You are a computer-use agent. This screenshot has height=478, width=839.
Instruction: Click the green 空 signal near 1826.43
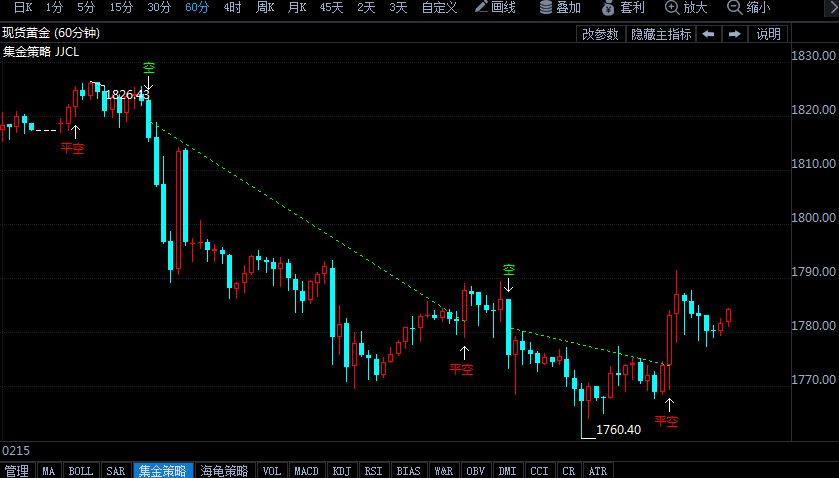pos(149,68)
